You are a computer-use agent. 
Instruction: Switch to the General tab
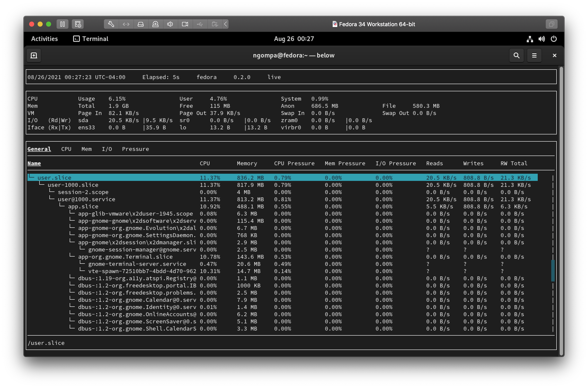point(39,149)
